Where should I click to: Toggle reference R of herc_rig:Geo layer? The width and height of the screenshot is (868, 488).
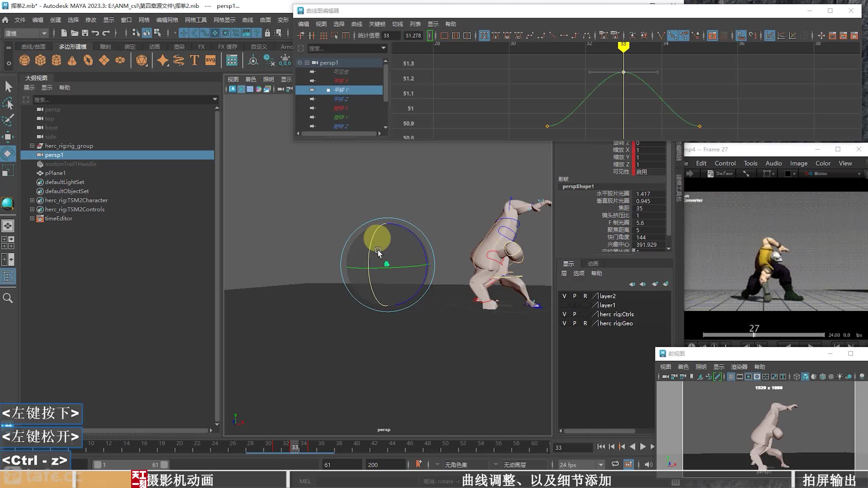pos(585,323)
